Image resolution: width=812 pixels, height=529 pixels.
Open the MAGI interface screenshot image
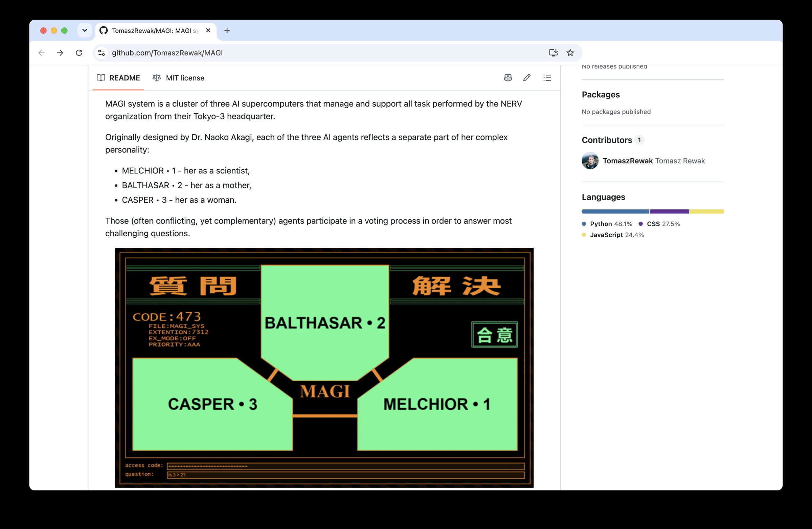324,368
